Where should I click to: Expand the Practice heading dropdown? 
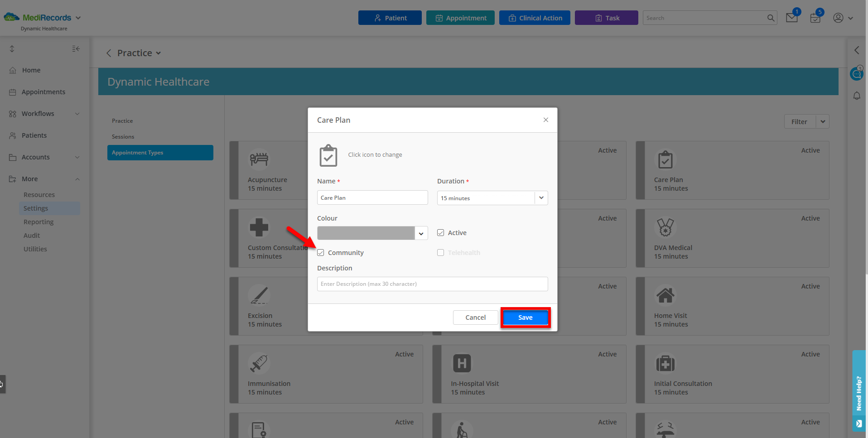point(159,53)
